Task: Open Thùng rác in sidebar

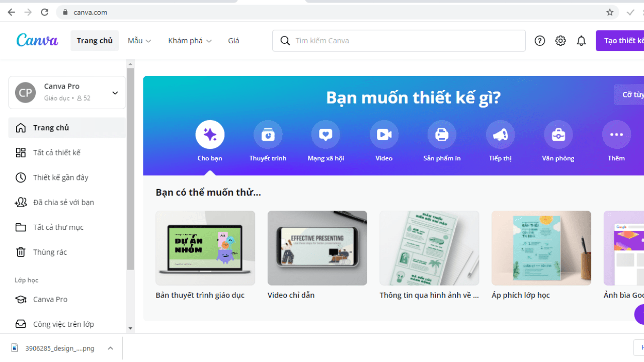Action: coord(67,252)
